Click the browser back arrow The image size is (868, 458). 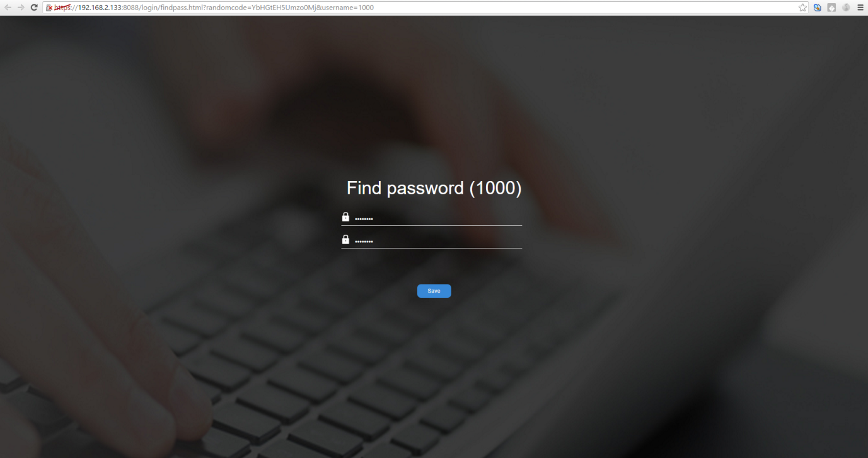point(8,8)
